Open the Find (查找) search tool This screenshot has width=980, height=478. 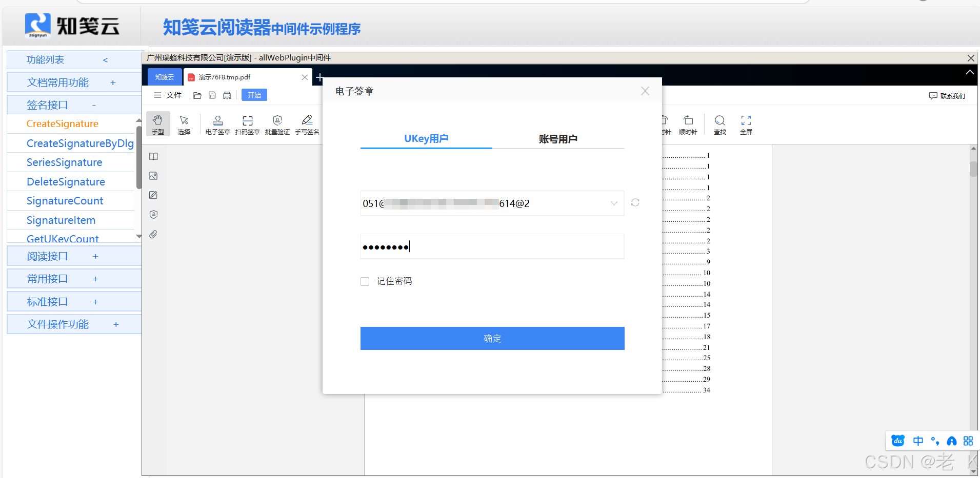click(x=720, y=124)
